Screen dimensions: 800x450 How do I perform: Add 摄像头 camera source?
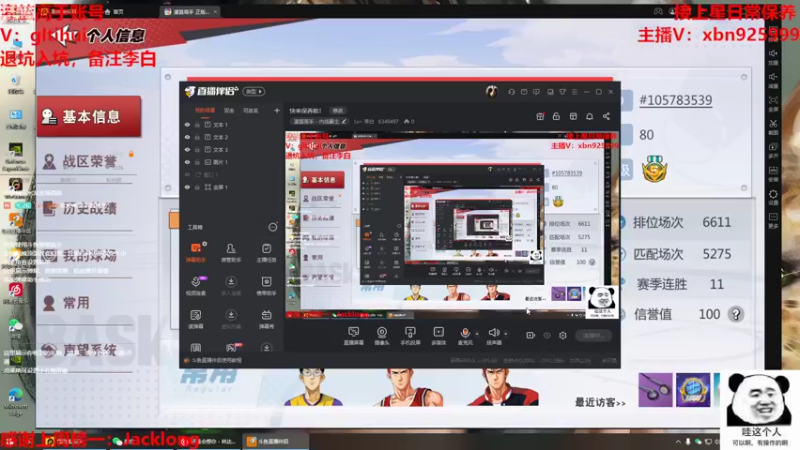coord(382,336)
